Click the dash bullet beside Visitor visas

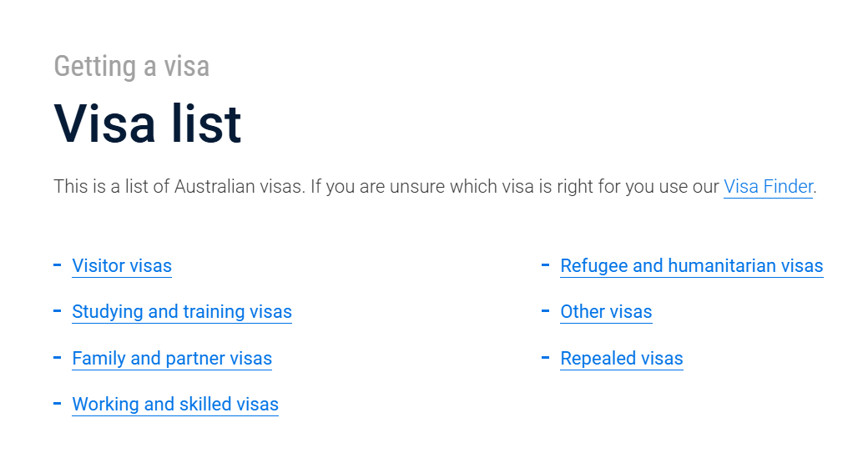(57, 265)
